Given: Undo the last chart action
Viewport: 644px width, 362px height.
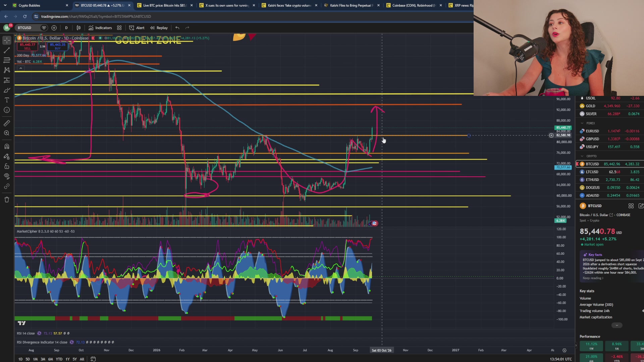Looking at the screenshot, I should pyautogui.click(x=177, y=28).
